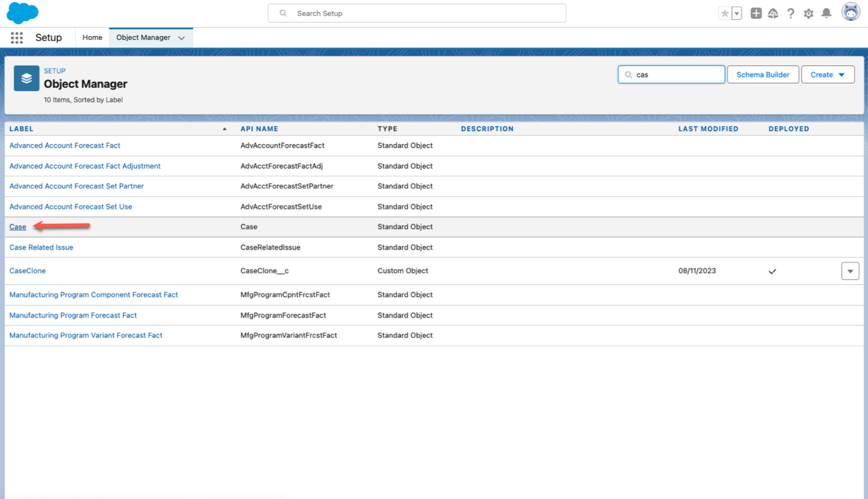This screenshot has width=868, height=499.
Task: Switch to the Home tab
Action: point(92,38)
